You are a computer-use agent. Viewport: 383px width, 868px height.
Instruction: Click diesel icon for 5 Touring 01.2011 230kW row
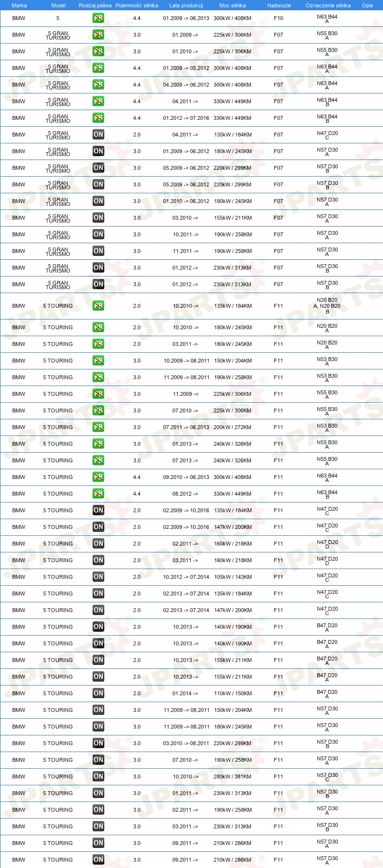click(98, 793)
